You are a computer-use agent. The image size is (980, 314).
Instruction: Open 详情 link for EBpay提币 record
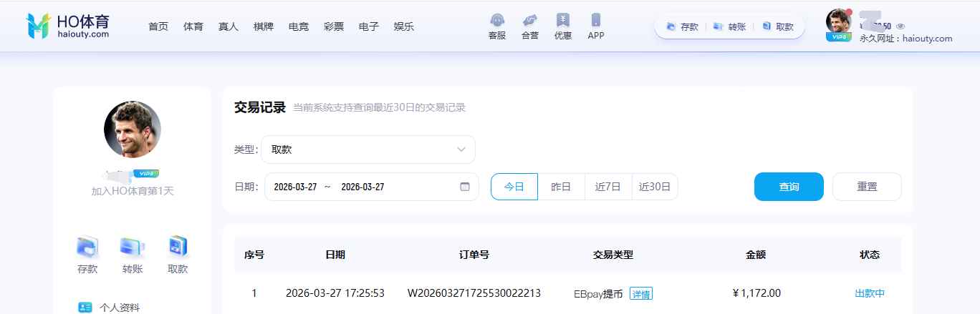(641, 293)
